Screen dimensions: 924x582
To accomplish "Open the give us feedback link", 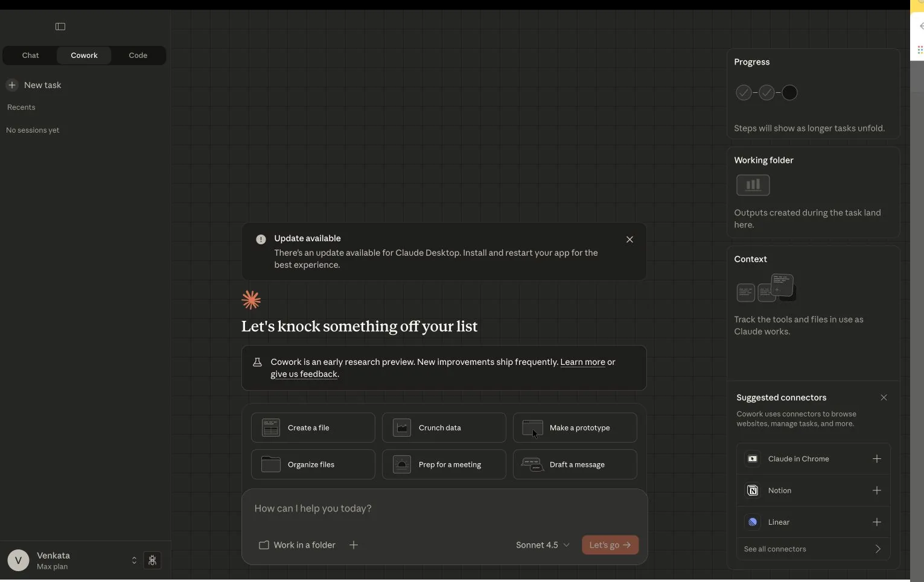I will (x=304, y=374).
